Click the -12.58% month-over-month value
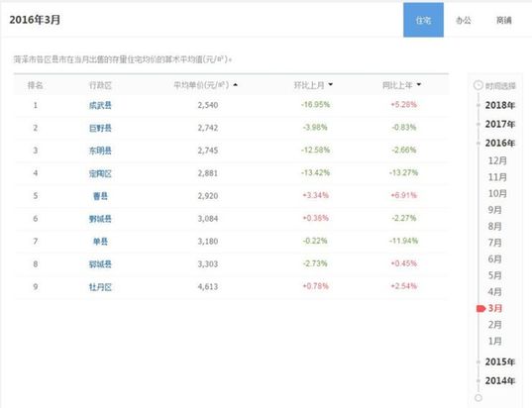Viewport: 532px width, 408px height. point(315,150)
